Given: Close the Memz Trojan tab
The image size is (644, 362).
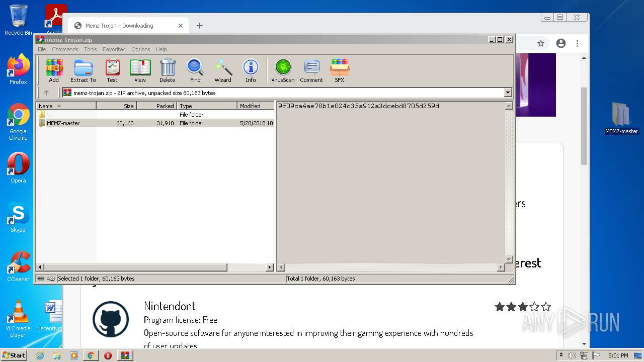Looking at the screenshot, I should click(x=181, y=26).
